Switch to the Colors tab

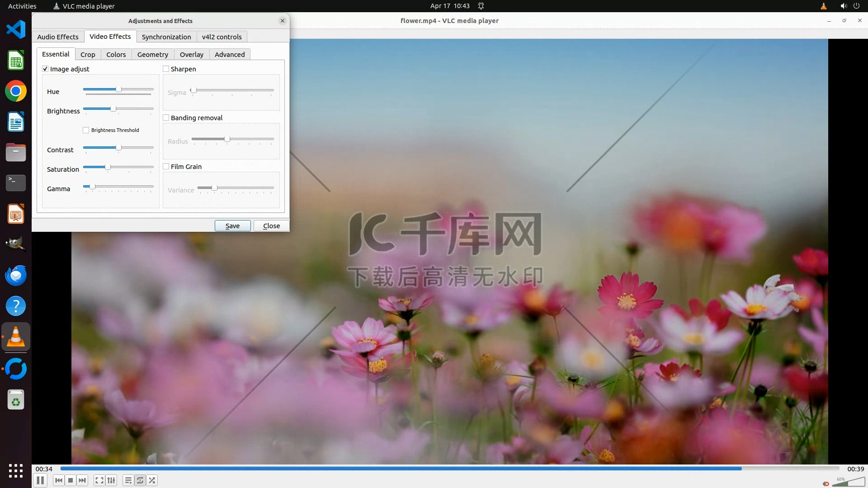point(116,54)
